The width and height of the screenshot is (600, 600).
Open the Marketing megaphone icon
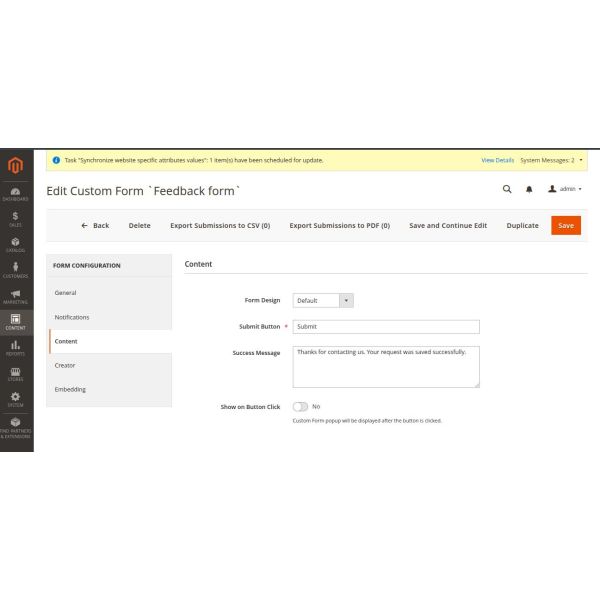click(x=15, y=296)
